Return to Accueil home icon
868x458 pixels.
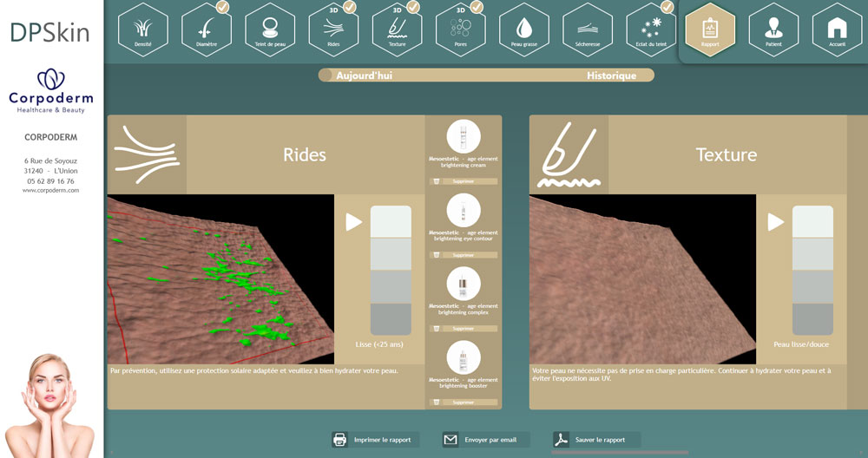pos(837,29)
